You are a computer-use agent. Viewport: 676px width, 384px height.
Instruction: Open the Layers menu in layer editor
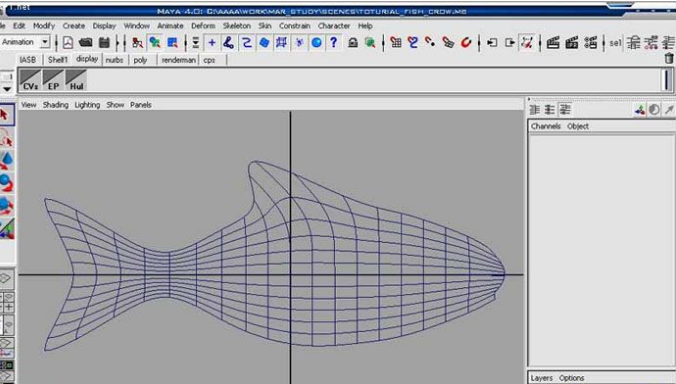(541, 378)
